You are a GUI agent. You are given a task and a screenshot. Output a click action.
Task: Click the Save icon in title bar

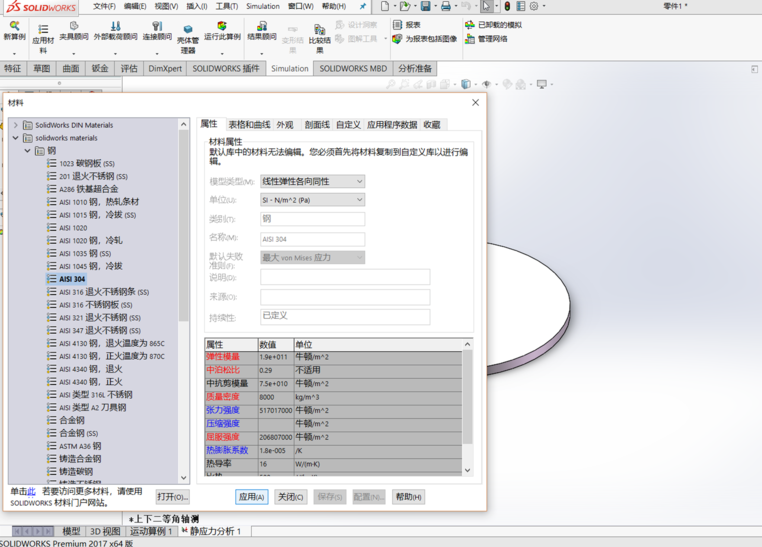click(426, 6)
